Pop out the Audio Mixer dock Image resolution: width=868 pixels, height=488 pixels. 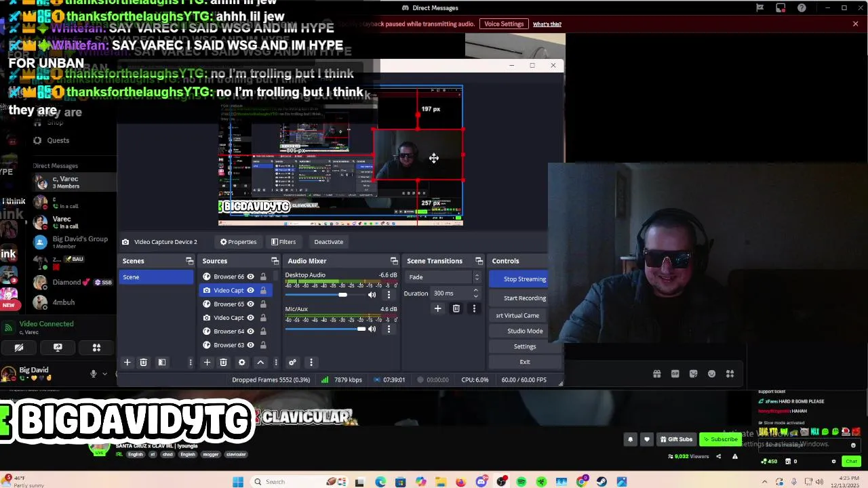click(x=394, y=261)
